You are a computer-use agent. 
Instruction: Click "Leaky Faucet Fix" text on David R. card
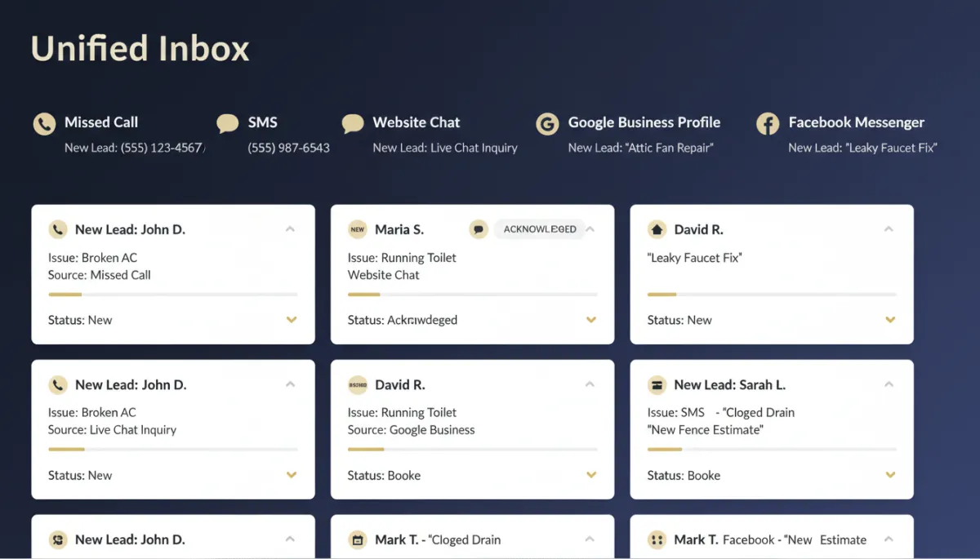coord(695,258)
